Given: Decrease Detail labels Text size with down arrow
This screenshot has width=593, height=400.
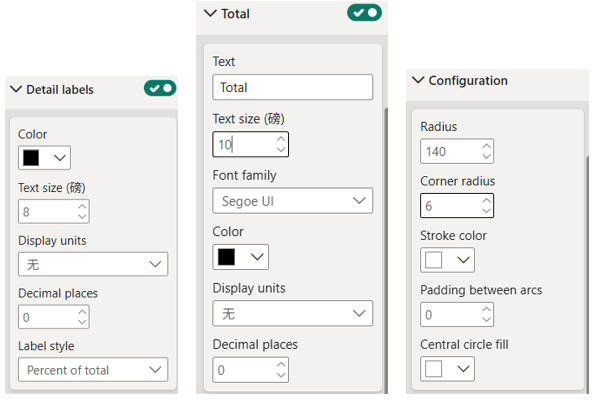Looking at the screenshot, I should [x=82, y=217].
